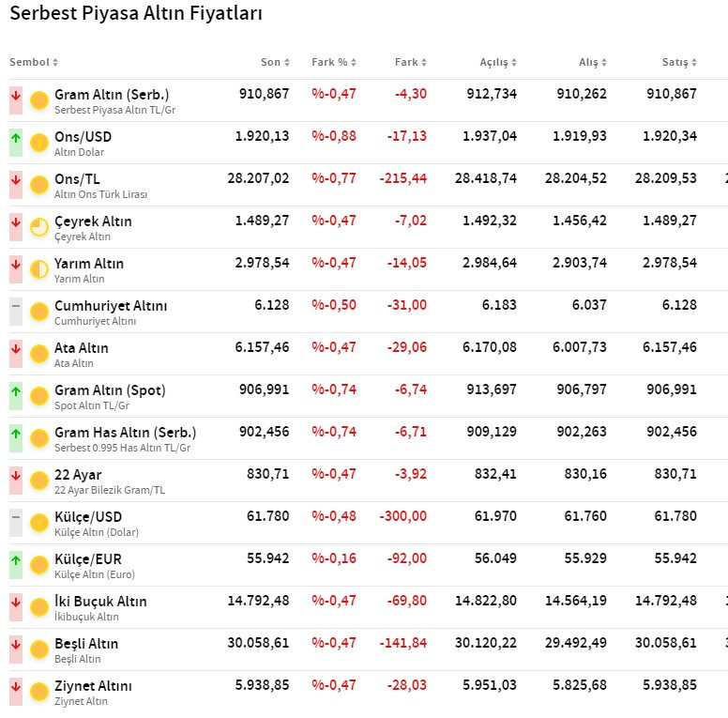Click the Çeyrek Altın quarter-coin icon
This screenshot has height=718, width=728.
pyautogui.click(x=39, y=227)
